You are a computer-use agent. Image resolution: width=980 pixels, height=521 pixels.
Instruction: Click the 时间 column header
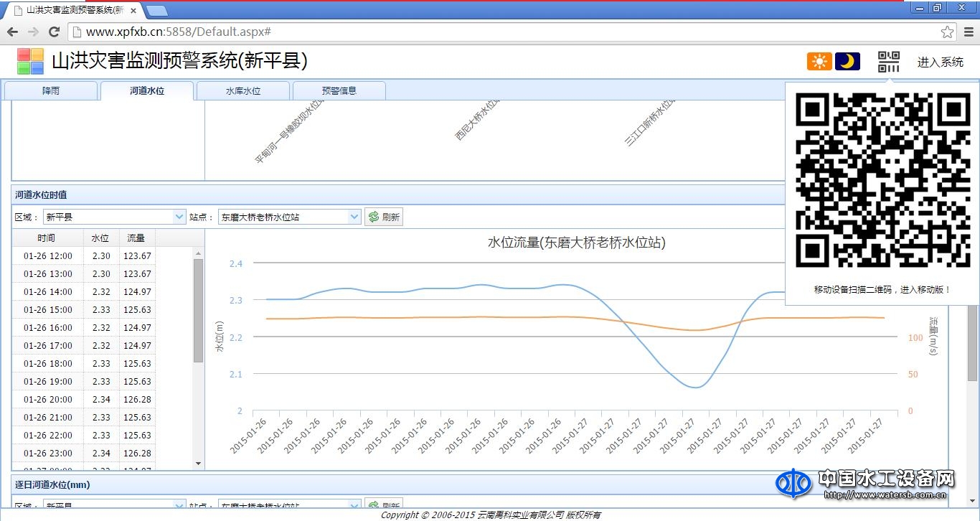(47, 238)
